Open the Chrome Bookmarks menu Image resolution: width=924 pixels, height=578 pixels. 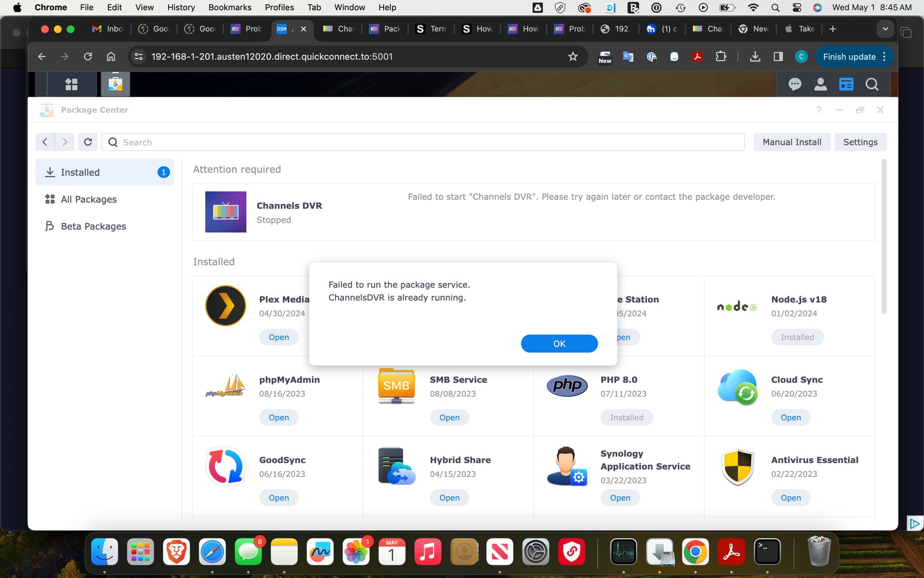coord(230,7)
